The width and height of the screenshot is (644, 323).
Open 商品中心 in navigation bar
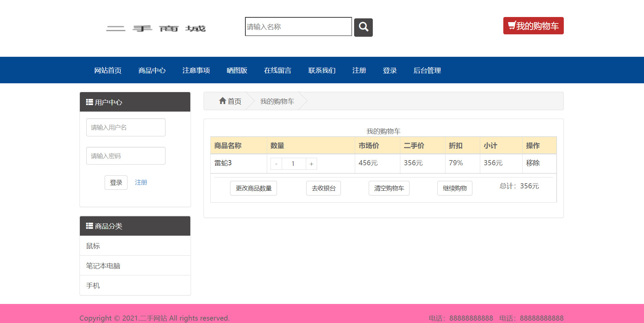point(152,70)
